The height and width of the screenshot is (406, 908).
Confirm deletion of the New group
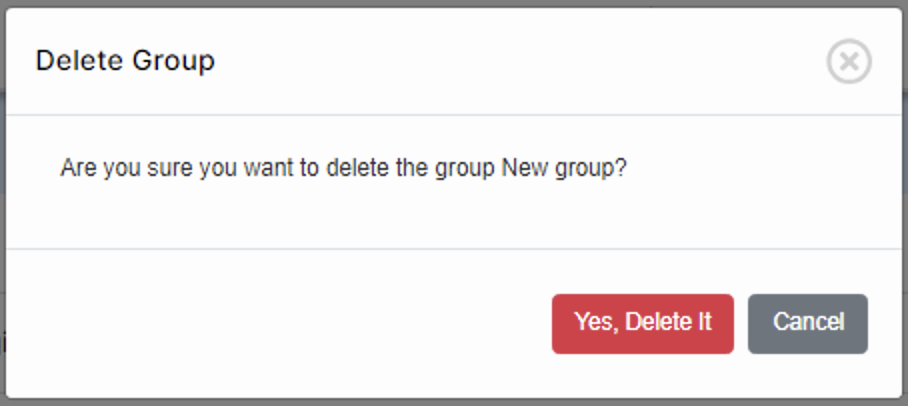click(642, 323)
